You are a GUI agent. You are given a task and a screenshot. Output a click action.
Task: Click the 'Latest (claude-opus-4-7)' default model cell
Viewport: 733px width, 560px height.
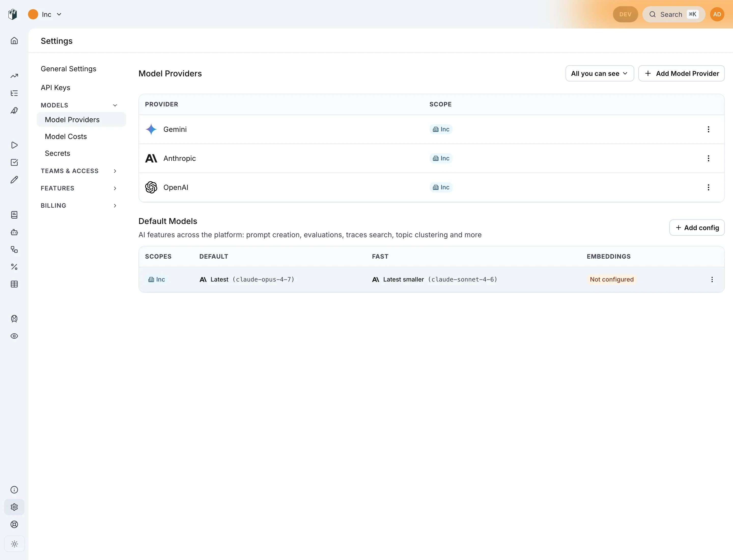click(x=247, y=280)
